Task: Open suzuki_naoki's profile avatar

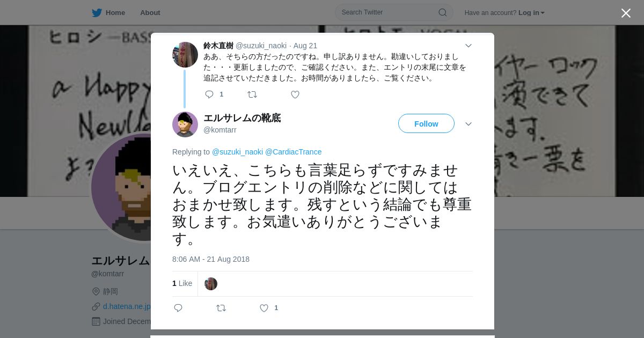Action: point(185,55)
